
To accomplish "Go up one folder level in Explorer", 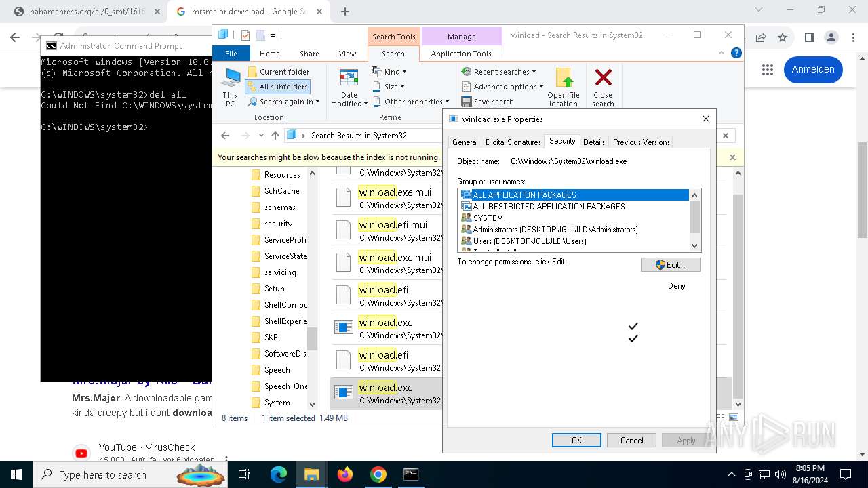I will (275, 136).
